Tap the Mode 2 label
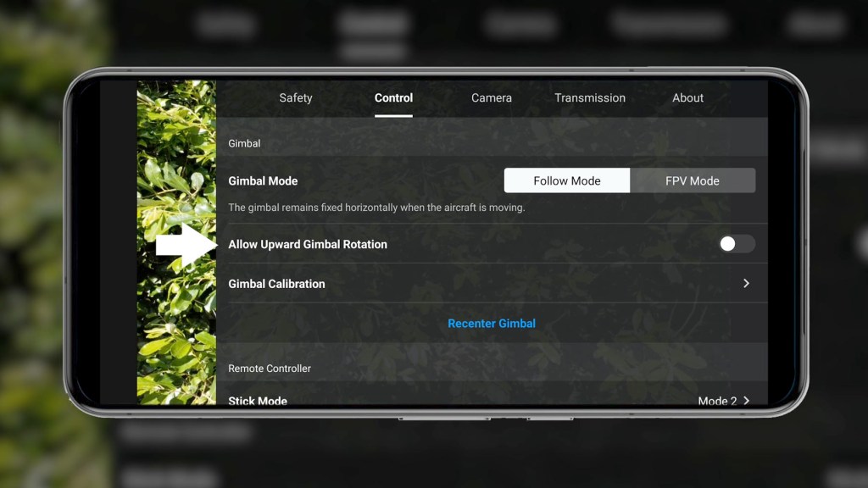Viewport: 868px width, 488px height. (718, 401)
